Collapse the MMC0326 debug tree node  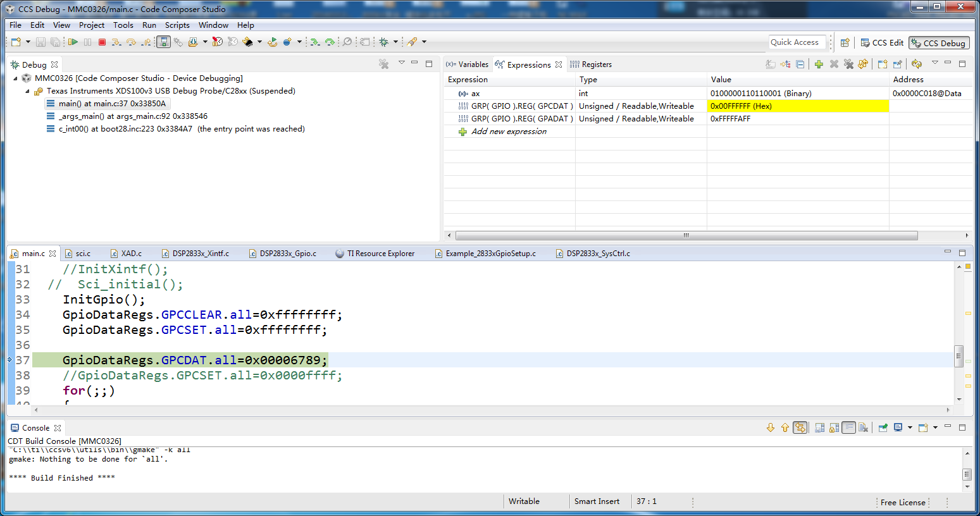(x=16, y=78)
